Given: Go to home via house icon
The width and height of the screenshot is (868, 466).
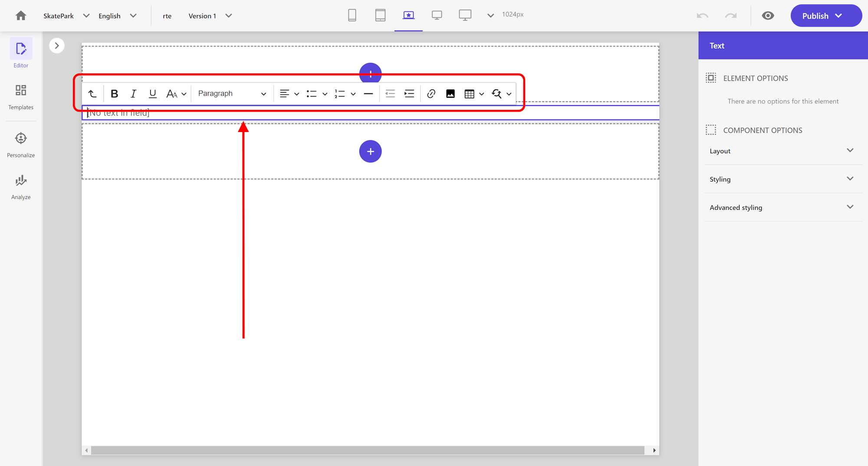Looking at the screenshot, I should [x=21, y=16].
